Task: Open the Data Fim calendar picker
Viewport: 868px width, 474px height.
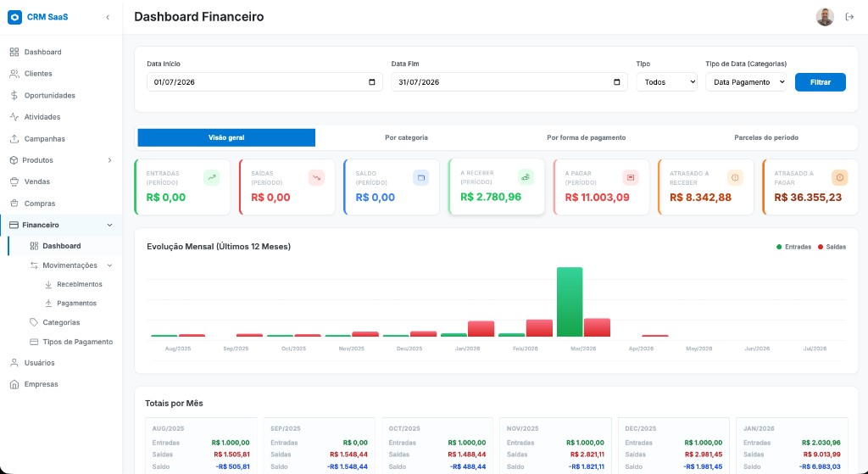Action: [x=617, y=82]
